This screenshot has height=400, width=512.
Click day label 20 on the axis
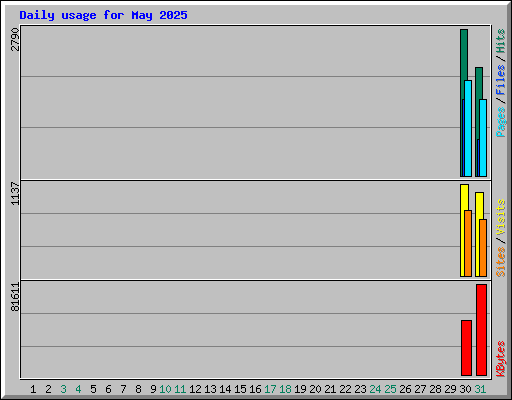click(x=315, y=389)
